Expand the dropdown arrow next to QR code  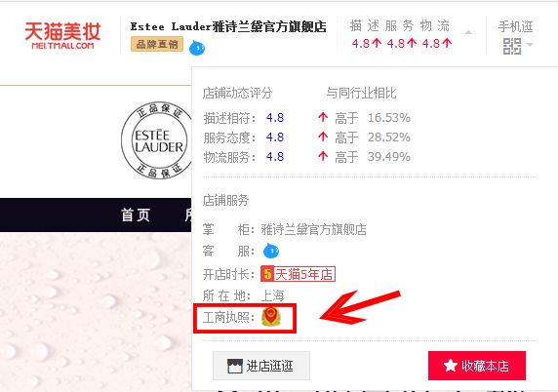pyautogui.click(x=530, y=45)
